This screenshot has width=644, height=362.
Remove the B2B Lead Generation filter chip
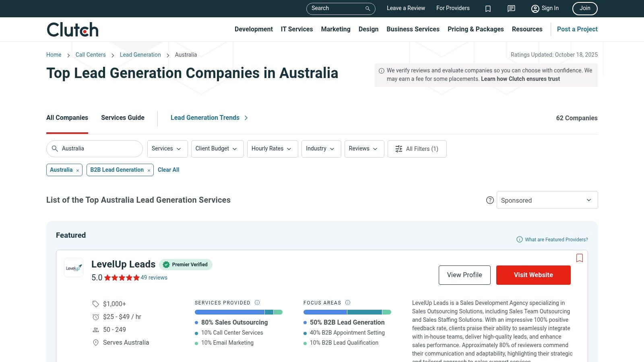[x=149, y=171]
